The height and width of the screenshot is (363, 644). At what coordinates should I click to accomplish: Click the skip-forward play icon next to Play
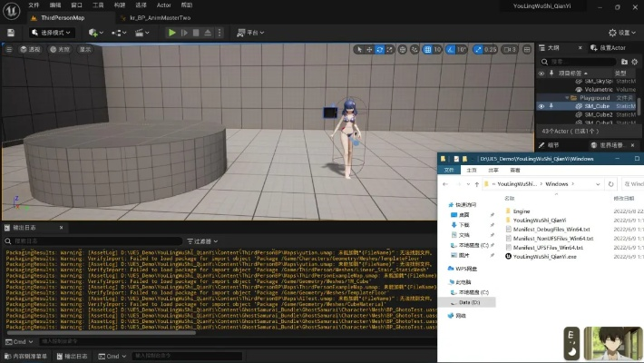pos(184,33)
